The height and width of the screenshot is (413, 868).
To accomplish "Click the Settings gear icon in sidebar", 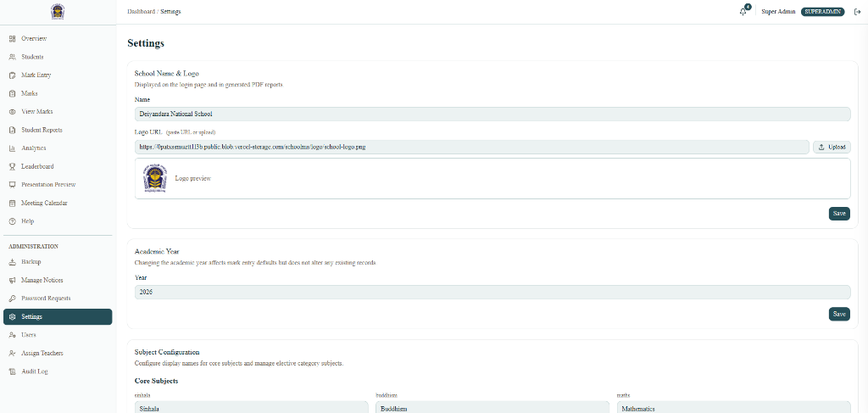I will click(x=12, y=316).
